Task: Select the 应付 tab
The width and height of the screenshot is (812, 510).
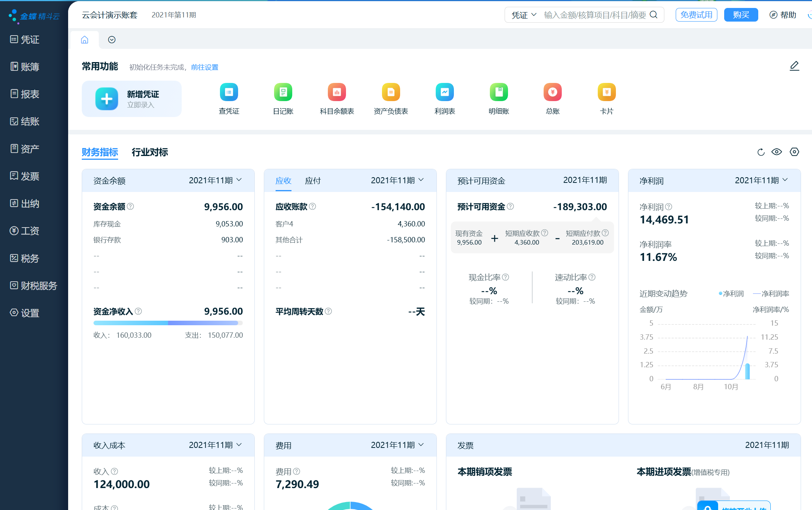Action: (x=313, y=181)
